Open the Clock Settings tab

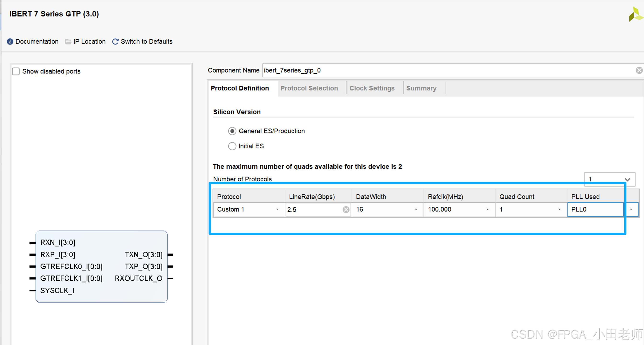point(372,88)
